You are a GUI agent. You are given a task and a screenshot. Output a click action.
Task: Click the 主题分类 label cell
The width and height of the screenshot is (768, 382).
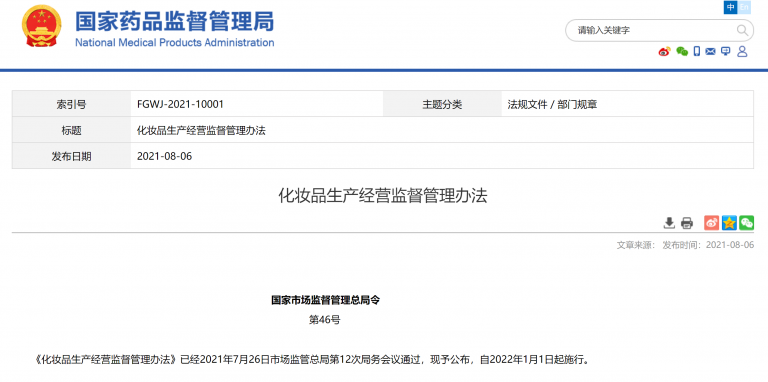442,104
